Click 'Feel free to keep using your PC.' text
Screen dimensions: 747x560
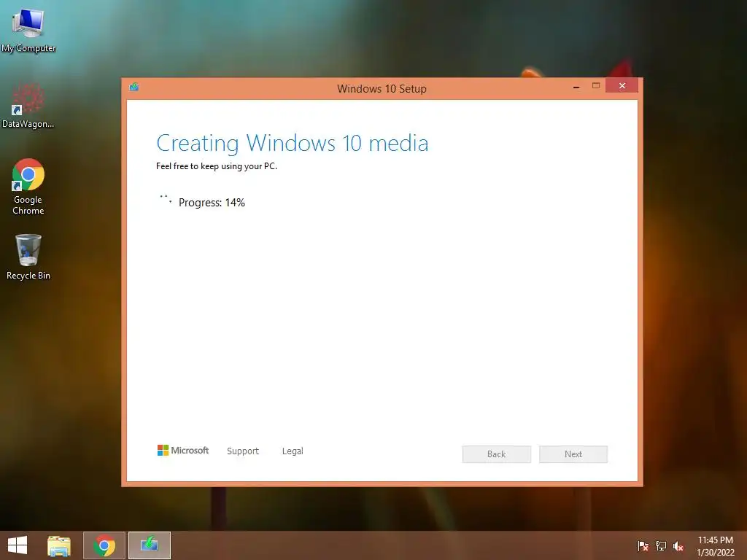(217, 166)
